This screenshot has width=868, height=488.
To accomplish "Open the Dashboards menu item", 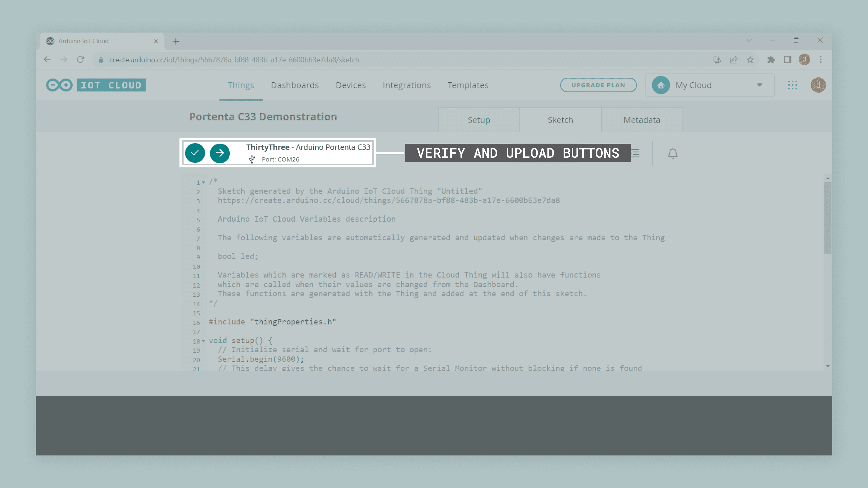I will tap(295, 85).
